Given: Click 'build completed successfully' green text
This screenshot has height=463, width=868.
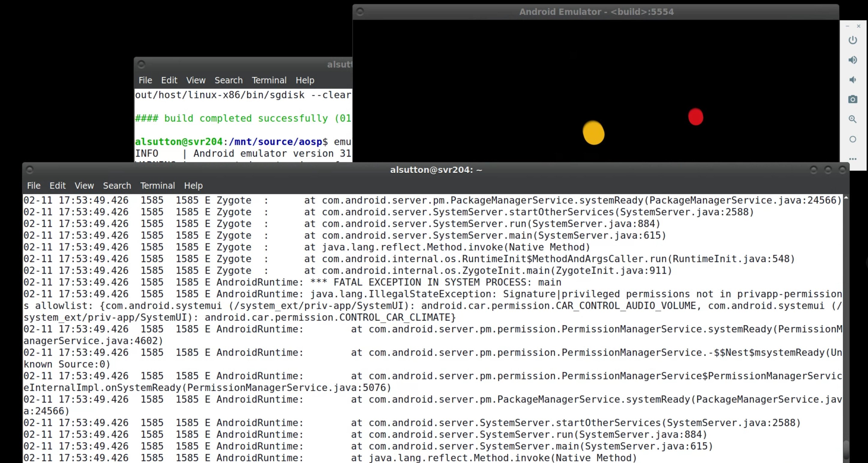Looking at the screenshot, I should click(x=246, y=118).
